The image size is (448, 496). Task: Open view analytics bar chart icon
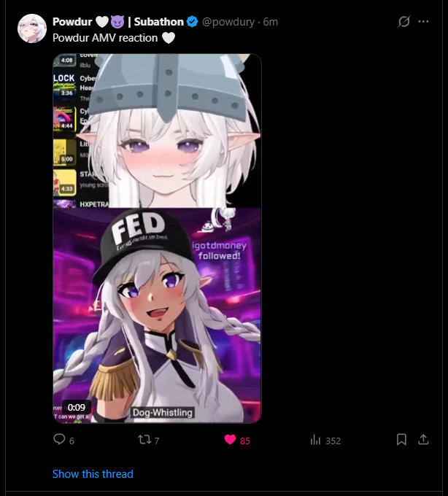click(x=315, y=440)
